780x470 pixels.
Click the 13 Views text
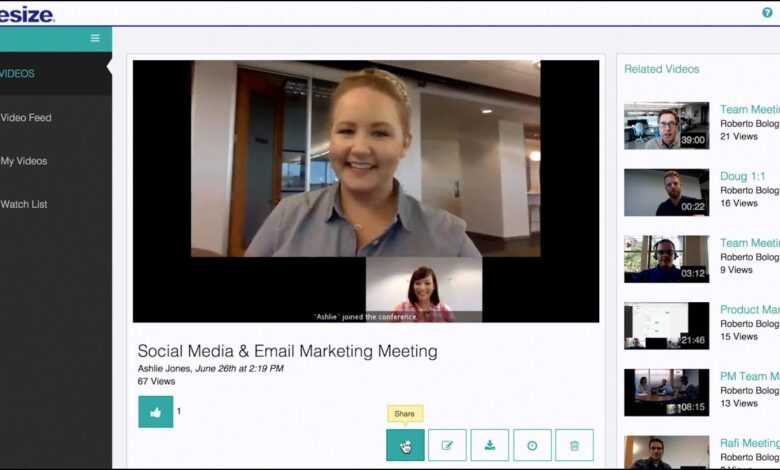(739, 403)
